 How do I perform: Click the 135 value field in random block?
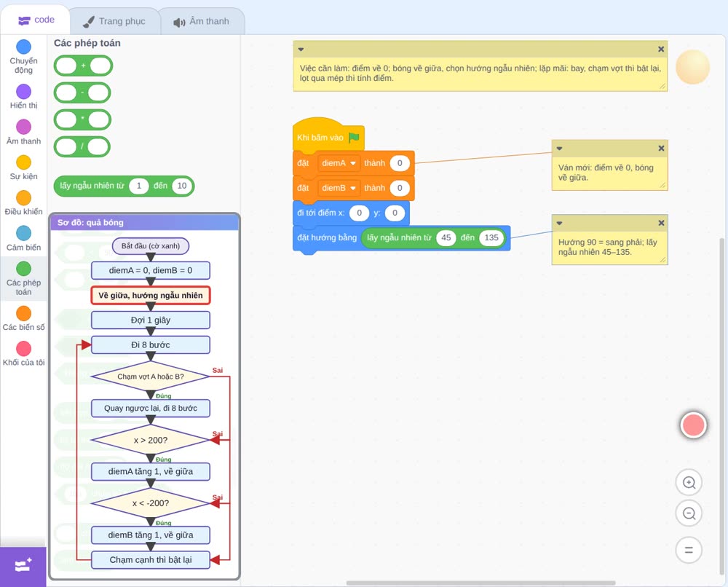491,237
